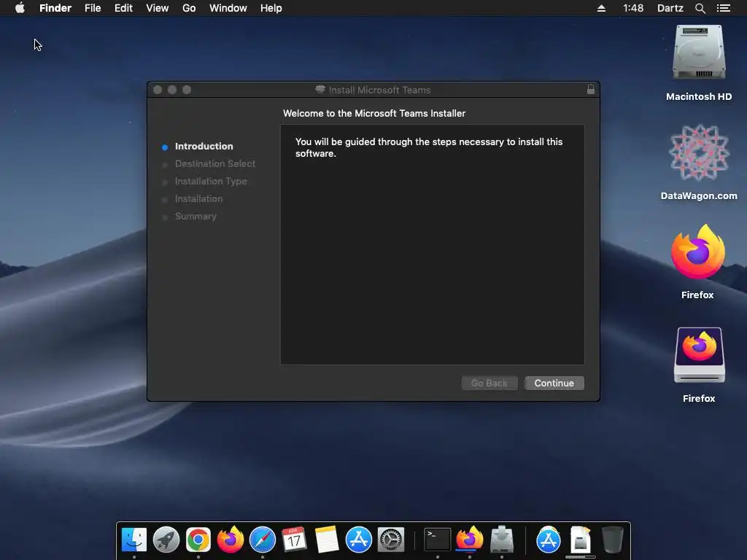Click the installer window title bar text
This screenshot has width=747, height=560.
pyautogui.click(x=379, y=90)
